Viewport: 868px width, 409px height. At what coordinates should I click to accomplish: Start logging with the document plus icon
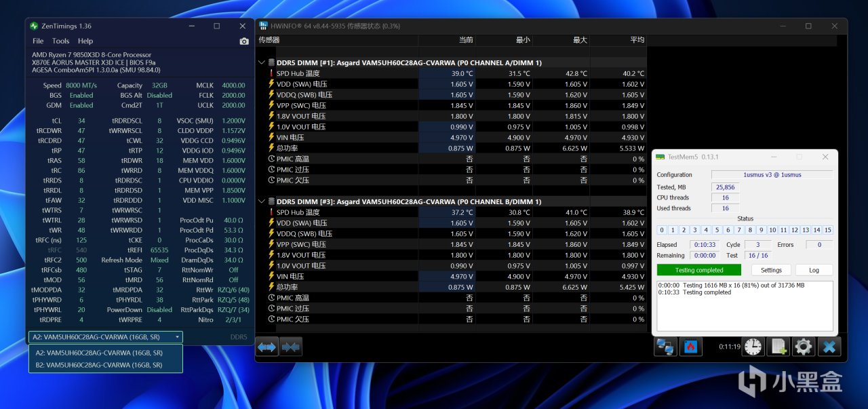[778, 347]
